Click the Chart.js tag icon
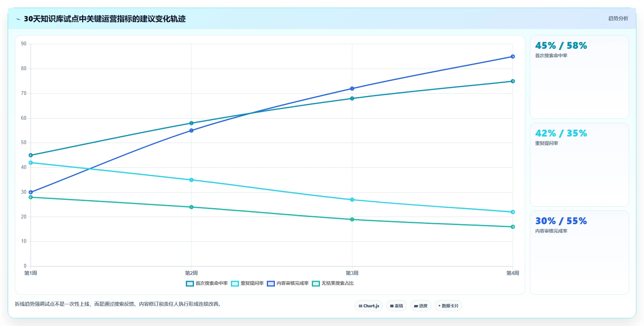The height and width of the screenshot is (326, 644). pyautogui.click(x=360, y=306)
